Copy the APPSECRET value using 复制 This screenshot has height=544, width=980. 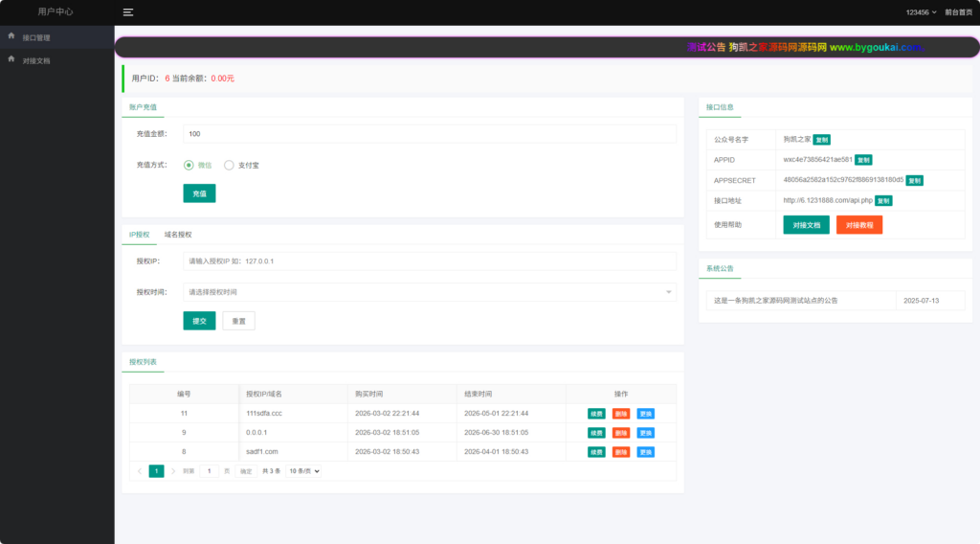pos(914,180)
